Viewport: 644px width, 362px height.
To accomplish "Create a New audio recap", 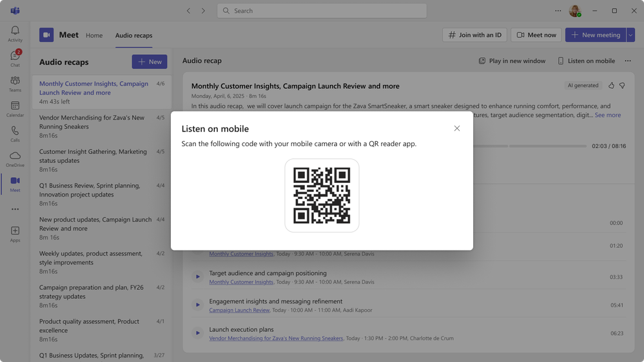I will point(150,62).
